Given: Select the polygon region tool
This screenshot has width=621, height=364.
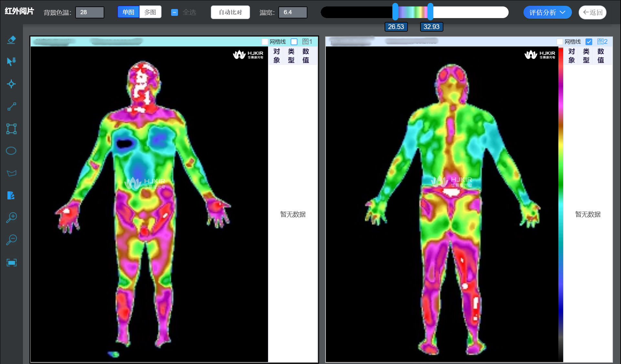Looking at the screenshot, I should pos(12,173).
